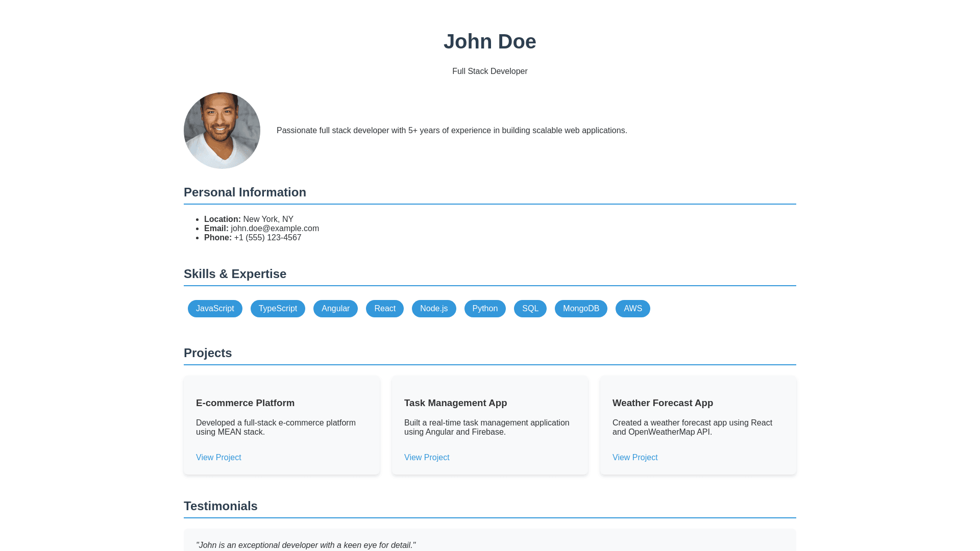The width and height of the screenshot is (980, 551).
Task: Click the john.doe@example.com email address
Action: click(x=275, y=229)
